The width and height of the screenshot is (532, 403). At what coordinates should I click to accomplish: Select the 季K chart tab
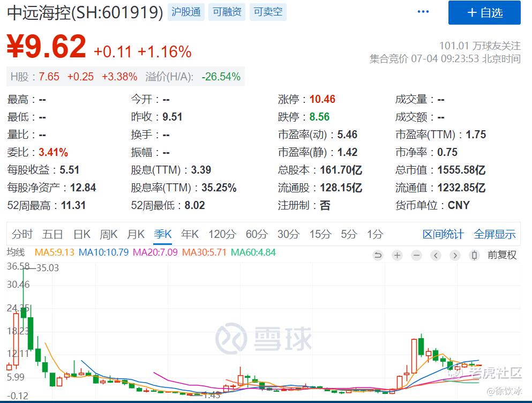[162, 234]
